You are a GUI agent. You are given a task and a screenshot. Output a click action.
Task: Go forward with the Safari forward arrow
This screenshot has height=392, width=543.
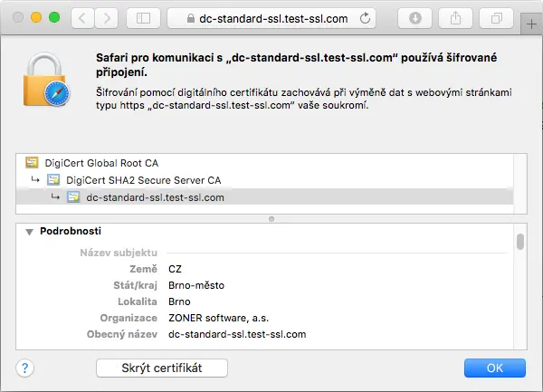pyautogui.click(x=107, y=18)
